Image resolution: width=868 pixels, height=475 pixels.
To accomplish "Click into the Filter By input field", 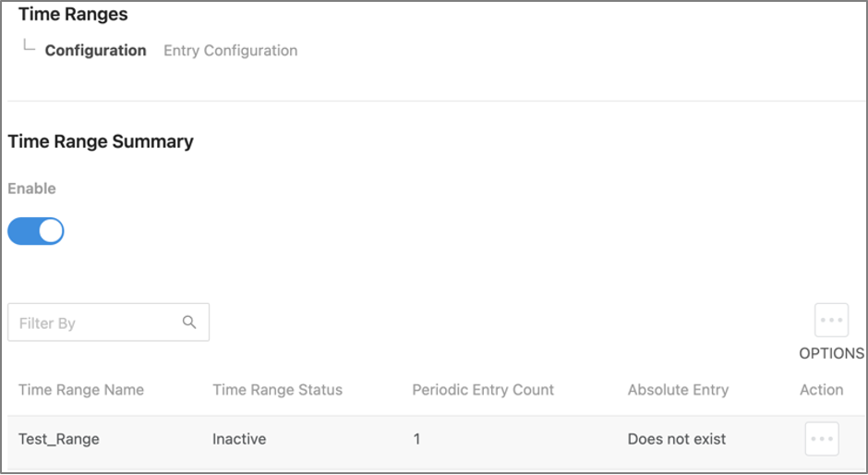I will pos(109,322).
